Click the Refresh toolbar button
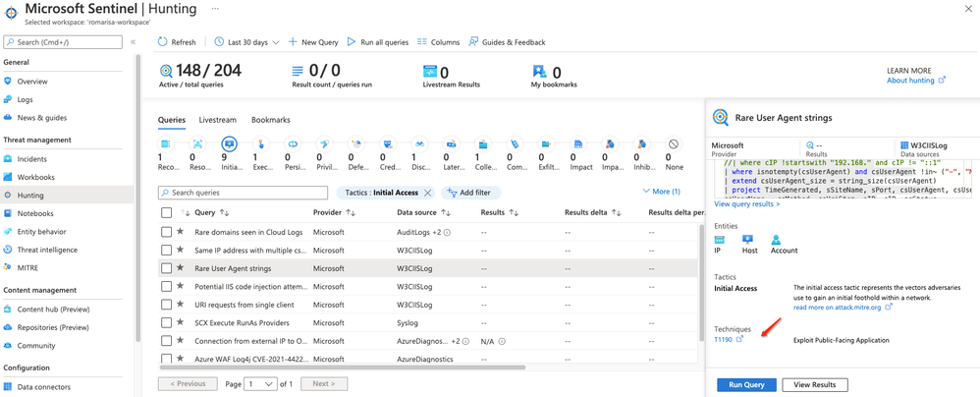This screenshot has height=397, width=980. [176, 42]
